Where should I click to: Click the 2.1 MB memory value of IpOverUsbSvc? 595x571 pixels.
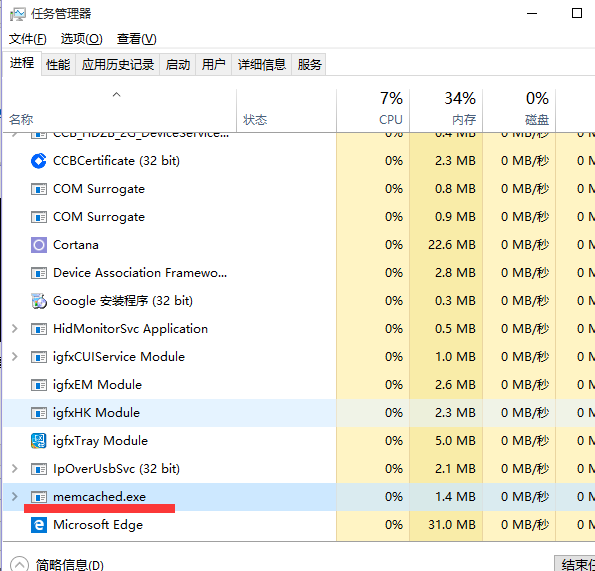pos(455,469)
